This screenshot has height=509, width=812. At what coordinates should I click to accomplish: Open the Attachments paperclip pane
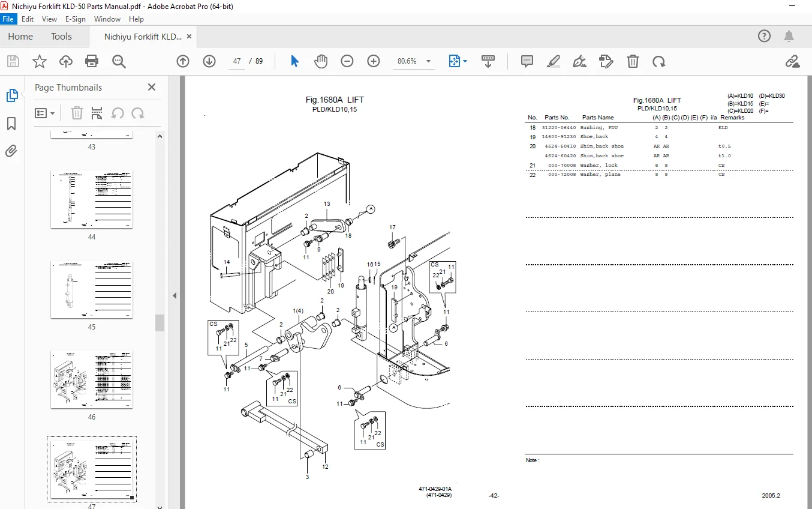(12, 151)
